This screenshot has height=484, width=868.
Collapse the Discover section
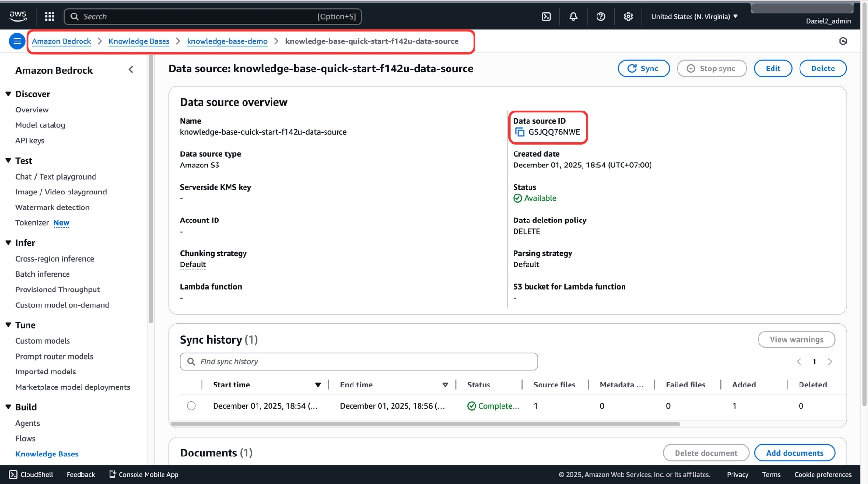[x=8, y=94]
